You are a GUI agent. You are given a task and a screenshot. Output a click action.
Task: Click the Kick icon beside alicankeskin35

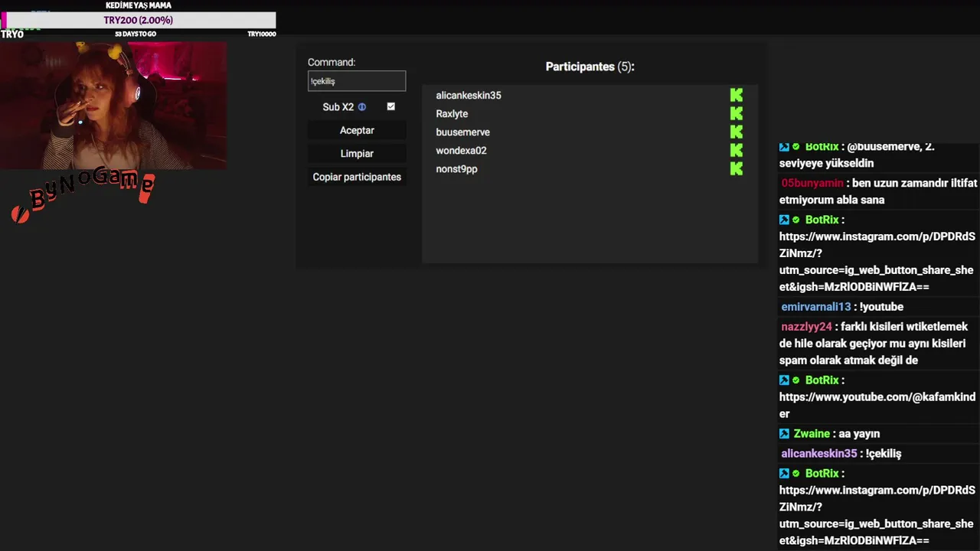click(737, 95)
